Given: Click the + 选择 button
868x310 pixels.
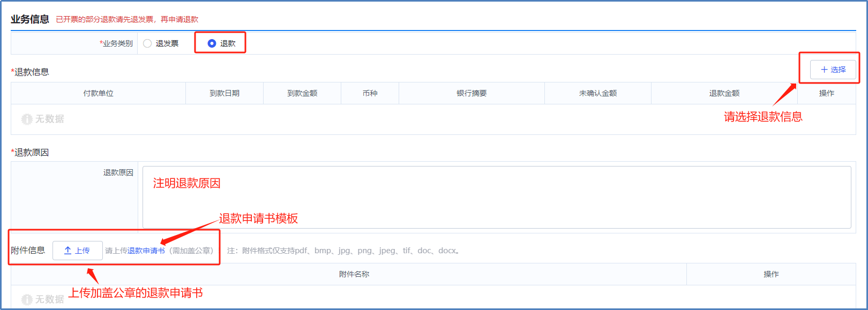Looking at the screenshot, I should [833, 70].
